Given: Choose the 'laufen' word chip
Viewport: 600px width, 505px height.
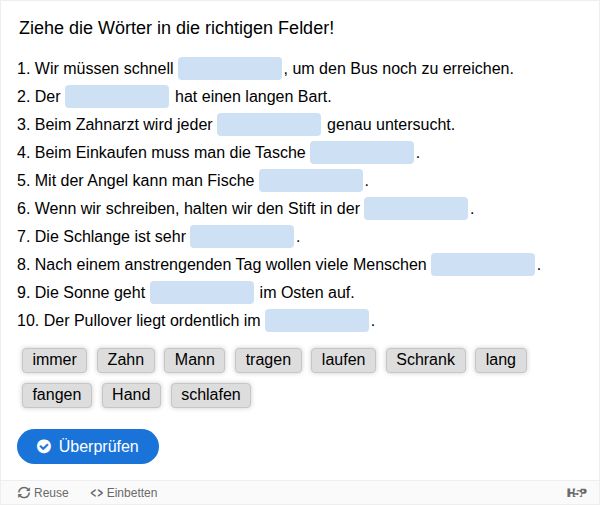Looking at the screenshot, I should point(343,360).
